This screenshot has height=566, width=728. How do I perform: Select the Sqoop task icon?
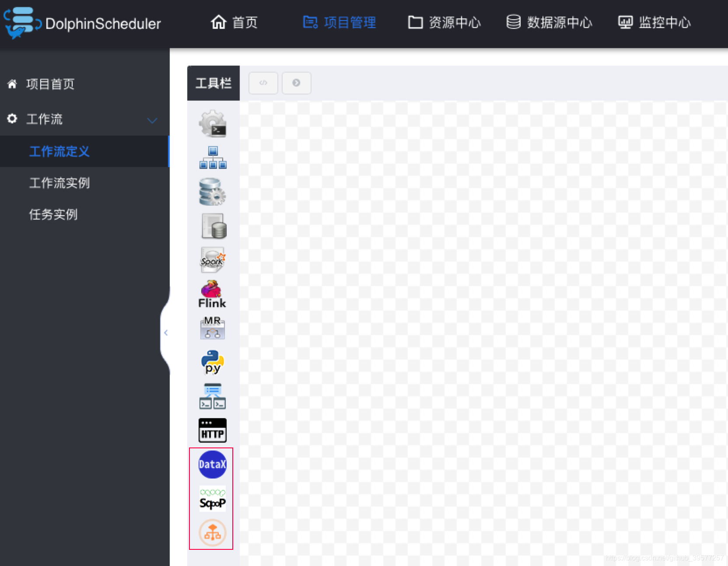(x=212, y=499)
